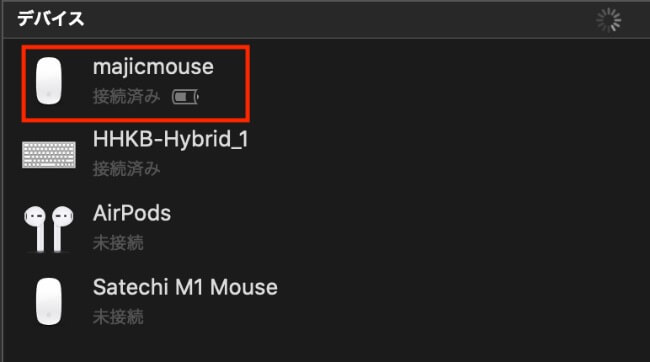The image size is (650, 362).
Task: Click 未接続 status under AirPods
Action: 118,243
